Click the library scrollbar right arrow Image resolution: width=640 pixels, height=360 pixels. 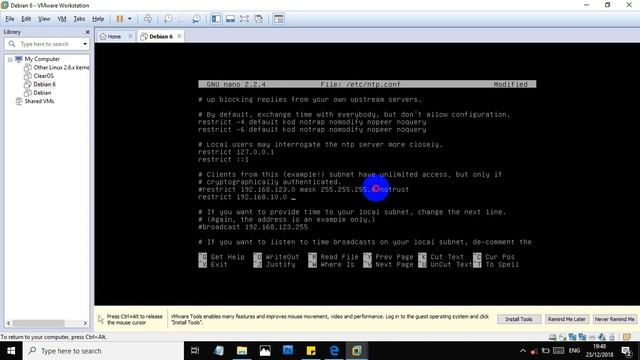pyautogui.click(x=85, y=323)
